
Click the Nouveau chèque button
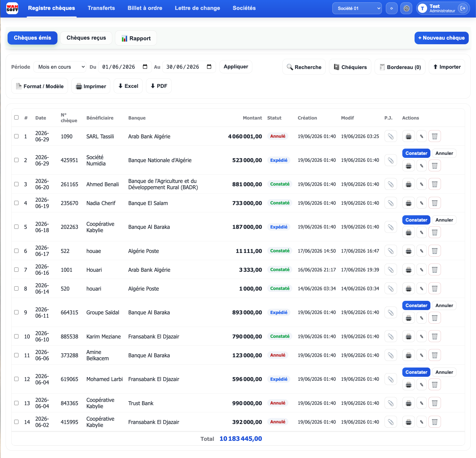tap(441, 38)
